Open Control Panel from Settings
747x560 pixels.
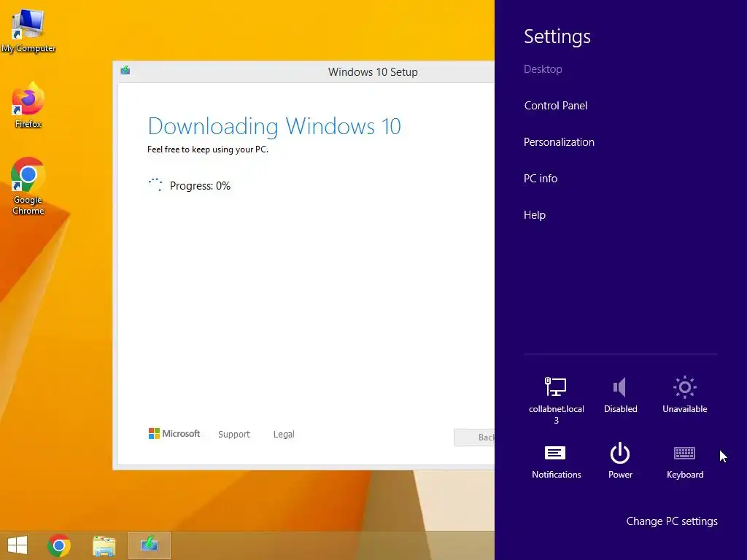[555, 105]
